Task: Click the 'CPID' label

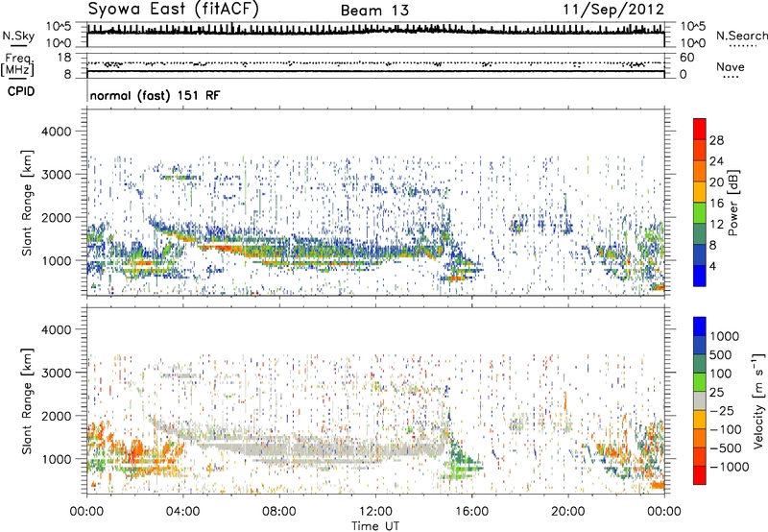Action: point(21,91)
